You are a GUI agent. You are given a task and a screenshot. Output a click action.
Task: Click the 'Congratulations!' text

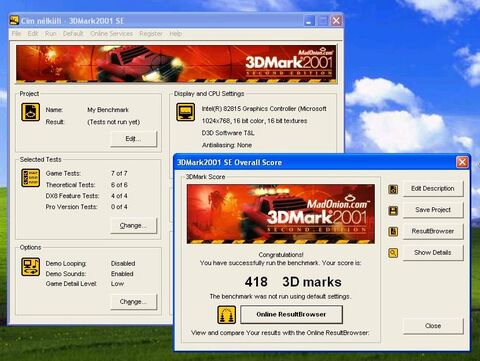click(x=281, y=255)
